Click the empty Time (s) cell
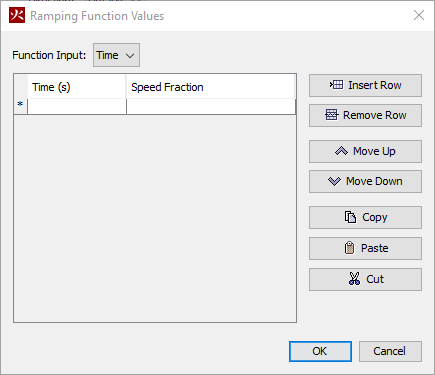The width and height of the screenshot is (435, 375). tap(77, 107)
